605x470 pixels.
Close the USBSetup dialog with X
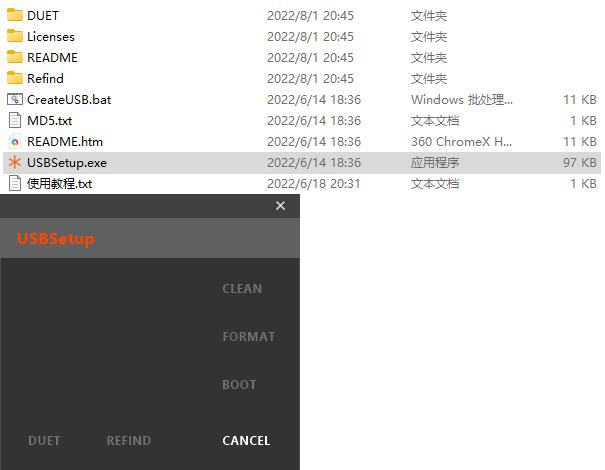(281, 206)
